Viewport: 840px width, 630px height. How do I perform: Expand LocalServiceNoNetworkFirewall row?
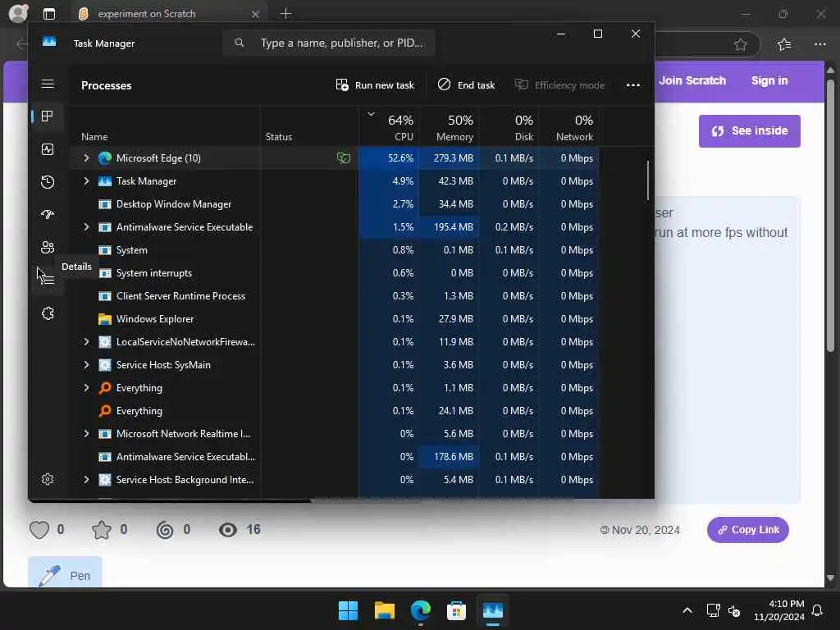click(x=86, y=342)
